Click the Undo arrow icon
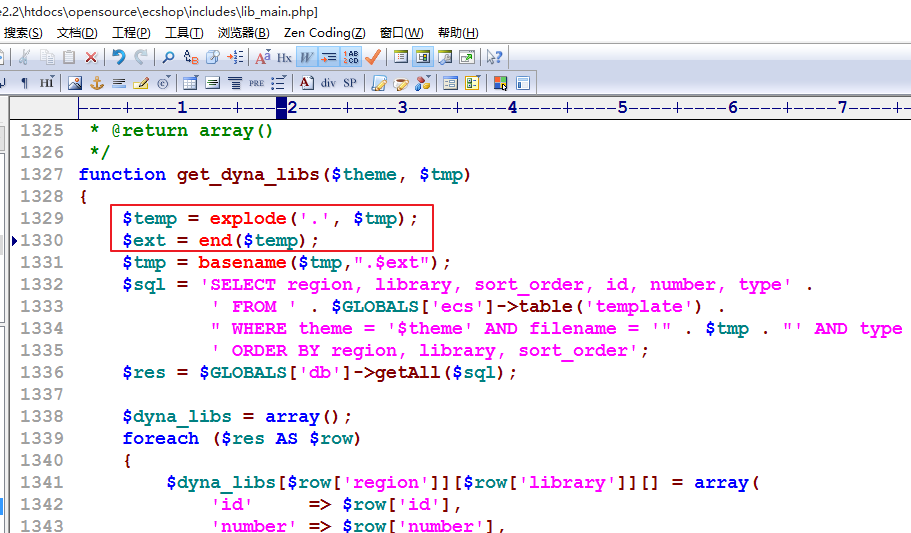911x533 pixels. (119, 57)
